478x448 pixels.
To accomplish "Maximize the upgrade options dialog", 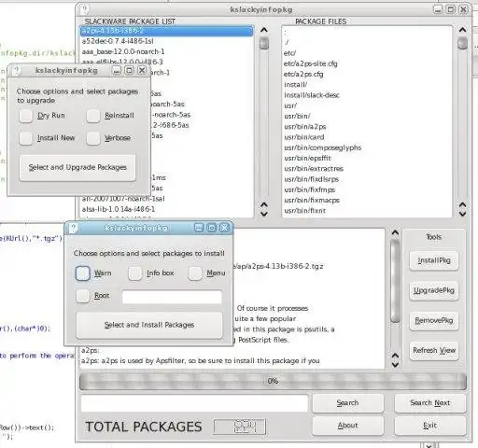I will click(129, 71).
